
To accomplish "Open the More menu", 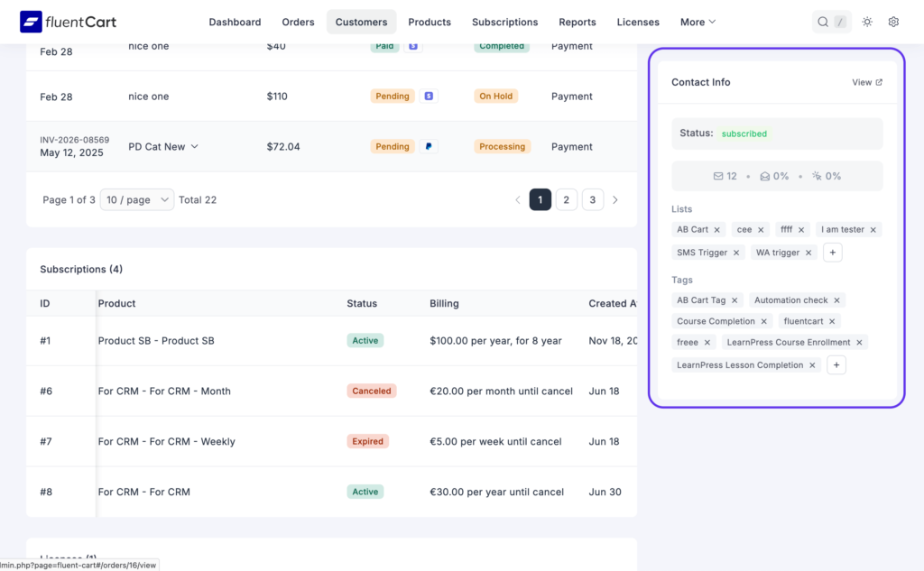I will coord(698,22).
